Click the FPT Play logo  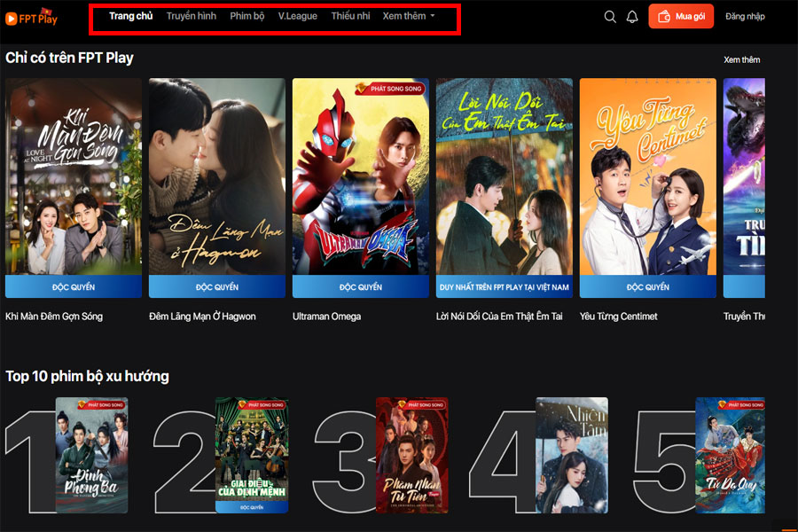coord(32,17)
